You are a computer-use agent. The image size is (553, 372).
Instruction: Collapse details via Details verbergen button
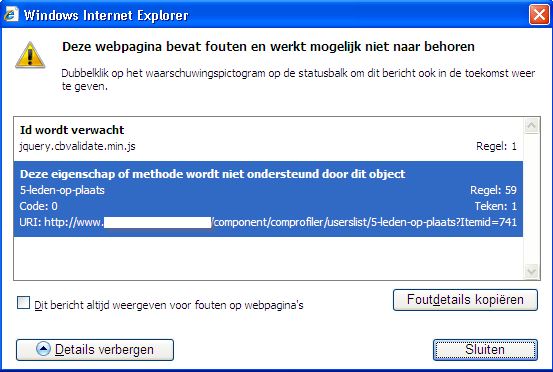pyautogui.click(x=95, y=349)
